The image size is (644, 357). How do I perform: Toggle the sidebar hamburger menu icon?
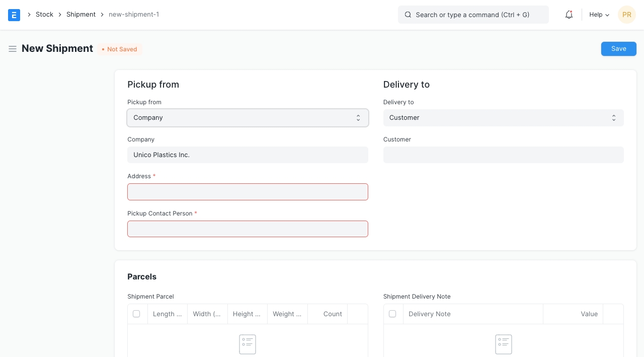tap(13, 49)
